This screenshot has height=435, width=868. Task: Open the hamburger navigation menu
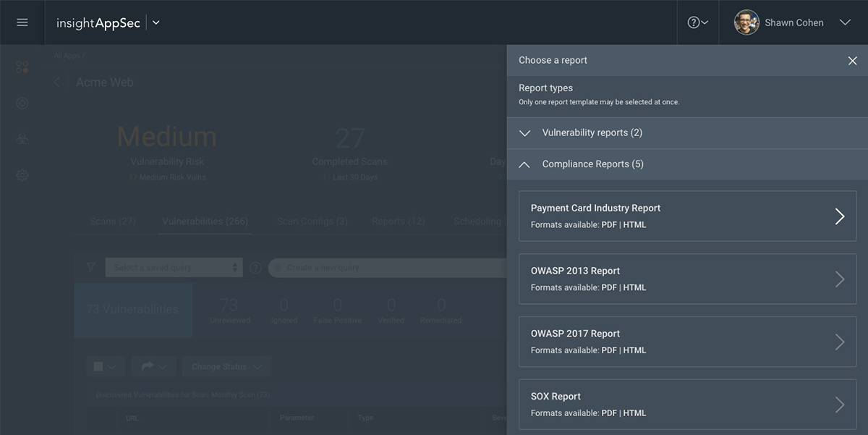22,22
